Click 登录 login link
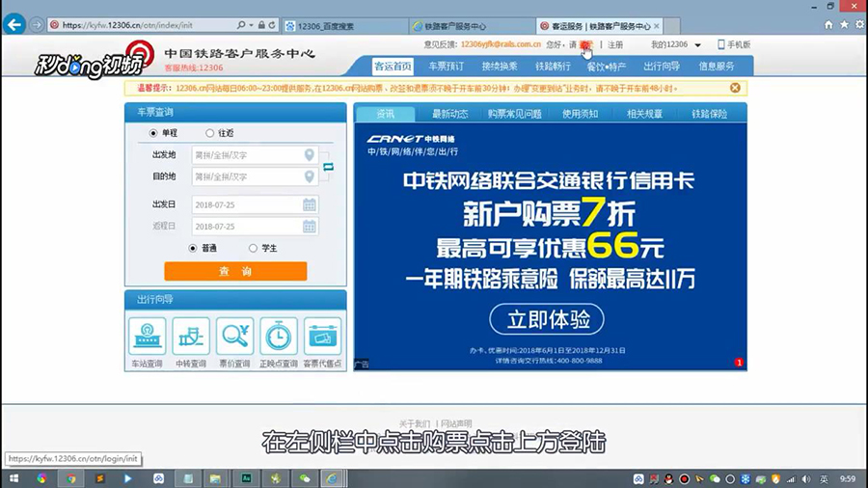The height and width of the screenshot is (488, 868). point(586,44)
